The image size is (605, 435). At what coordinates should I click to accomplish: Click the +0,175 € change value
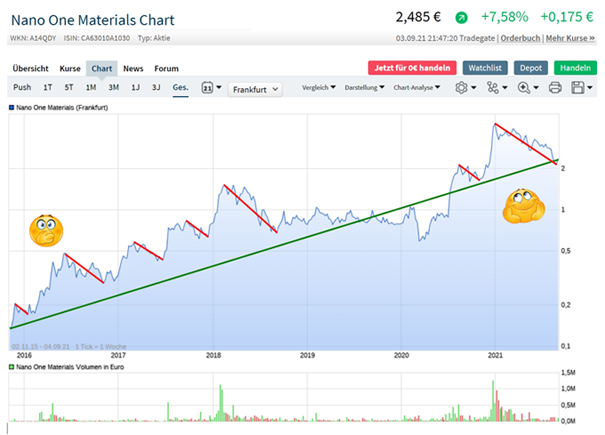567,17
